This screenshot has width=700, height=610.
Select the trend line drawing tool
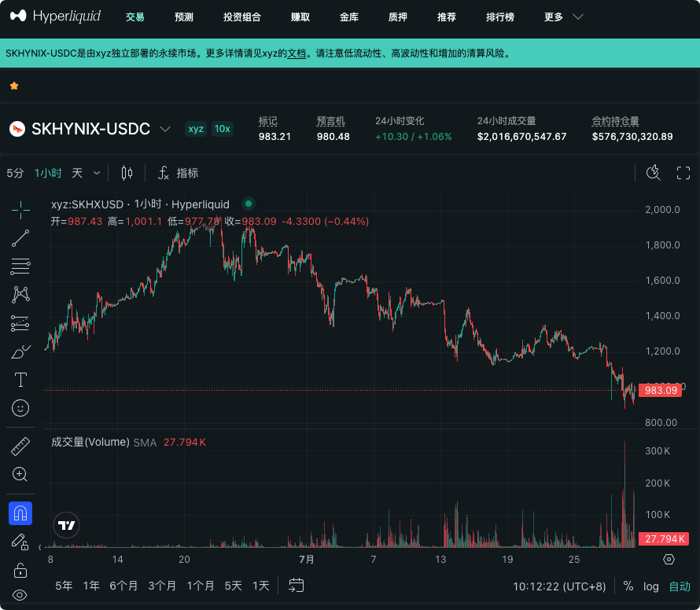[20, 238]
